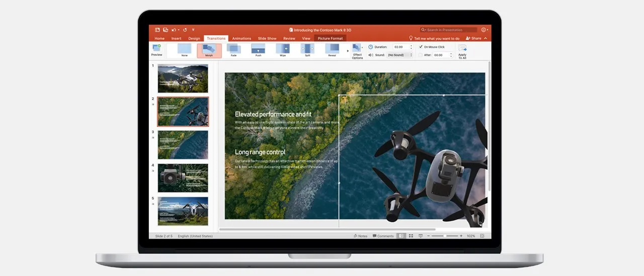Click the Share button
Image resolution: width=644 pixels, height=276 pixels.
[x=473, y=38]
